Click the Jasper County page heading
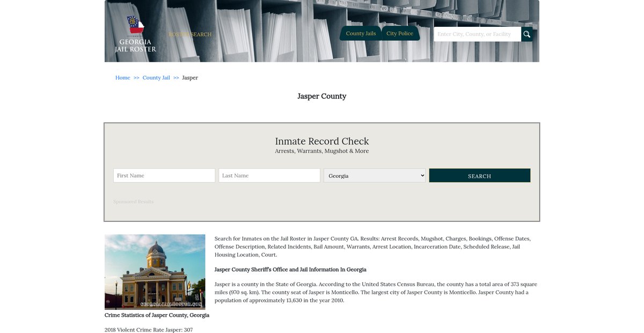The width and height of the screenshot is (644, 333). [322, 96]
